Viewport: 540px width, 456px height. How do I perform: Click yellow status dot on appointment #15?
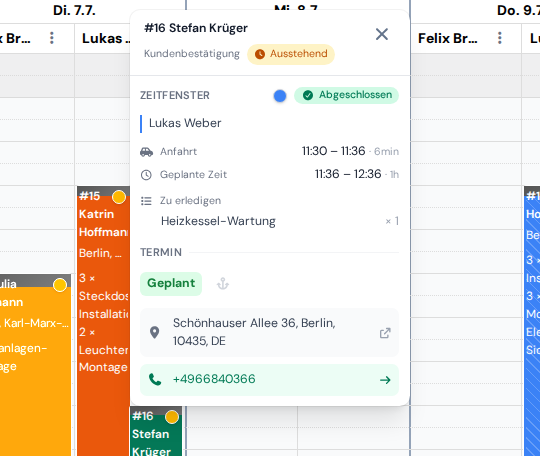(119, 197)
